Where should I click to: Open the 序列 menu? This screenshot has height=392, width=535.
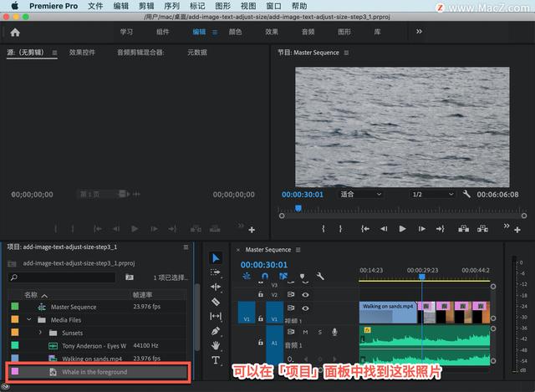click(x=171, y=6)
